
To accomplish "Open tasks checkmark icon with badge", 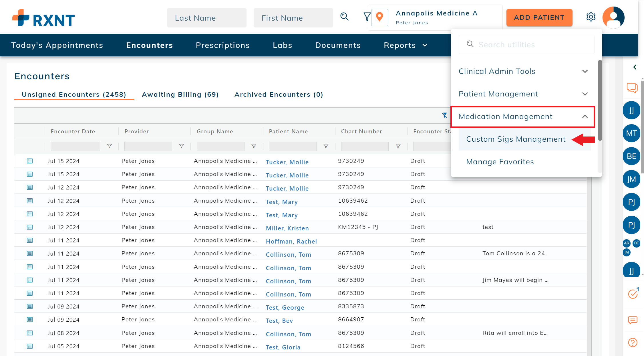I will pos(633,293).
